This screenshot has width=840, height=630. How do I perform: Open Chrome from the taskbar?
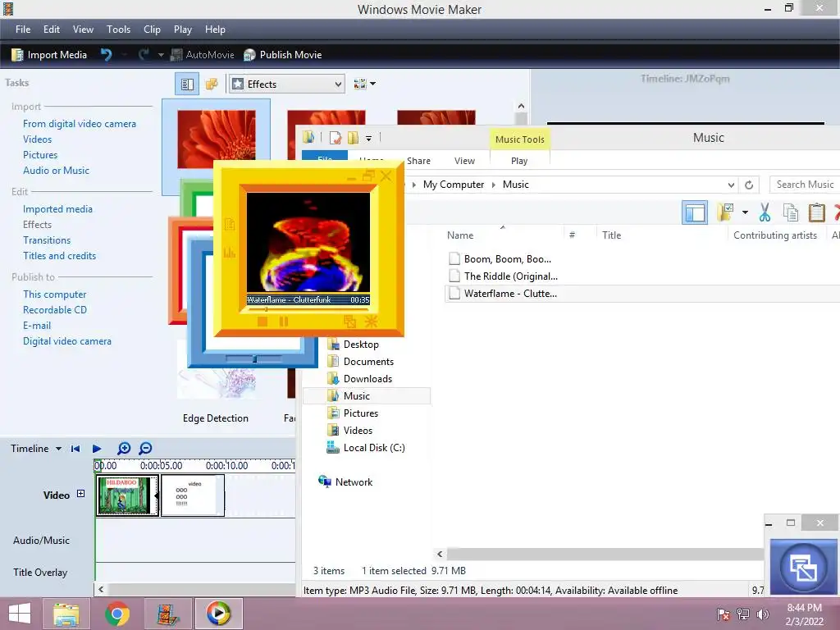pos(117,614)
